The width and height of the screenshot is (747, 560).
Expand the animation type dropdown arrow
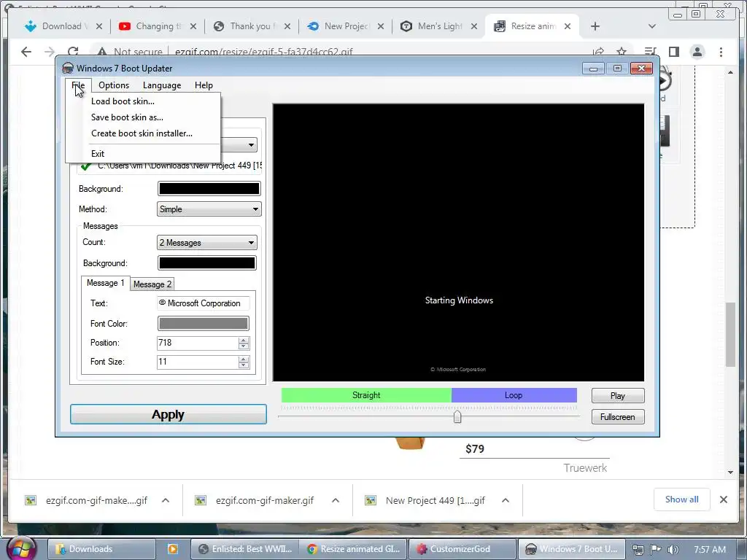tap(251, 145)
